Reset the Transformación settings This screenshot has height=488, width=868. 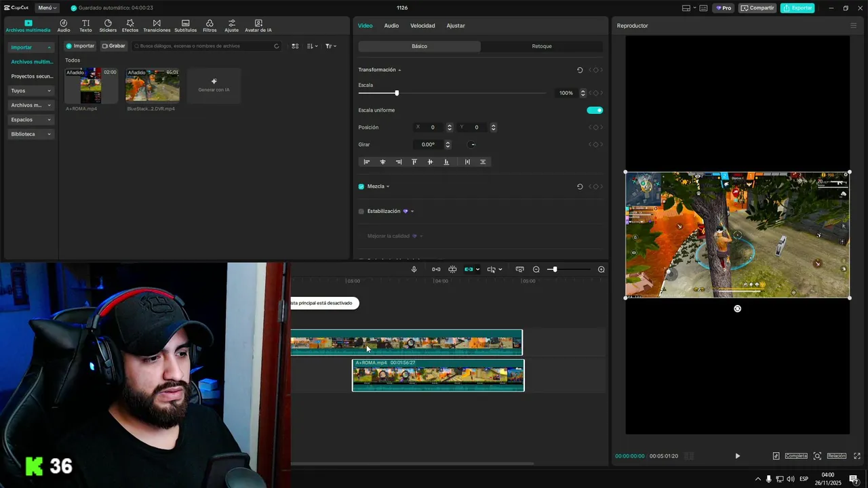(580, 70)
